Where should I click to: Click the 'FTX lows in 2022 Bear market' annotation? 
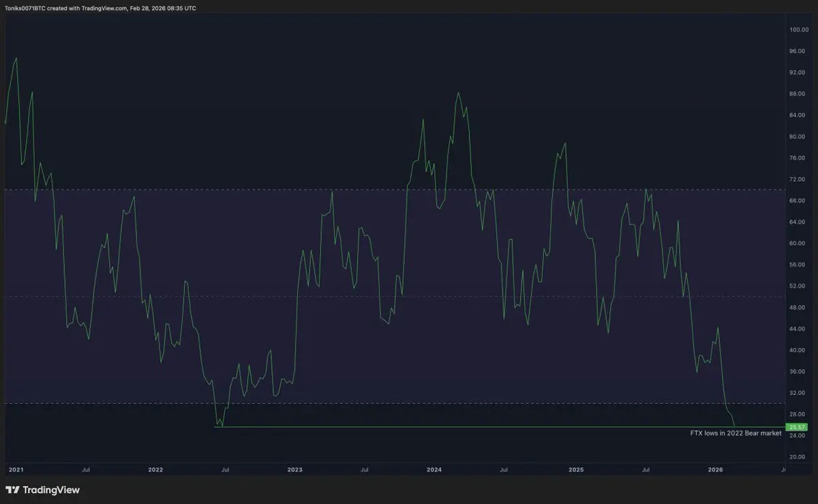pos(736,432)
